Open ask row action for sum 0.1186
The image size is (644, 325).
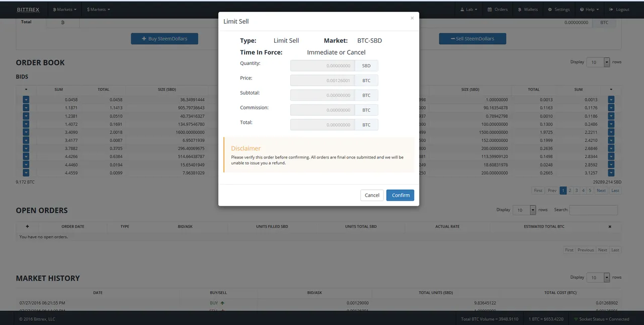pos(611,116)
